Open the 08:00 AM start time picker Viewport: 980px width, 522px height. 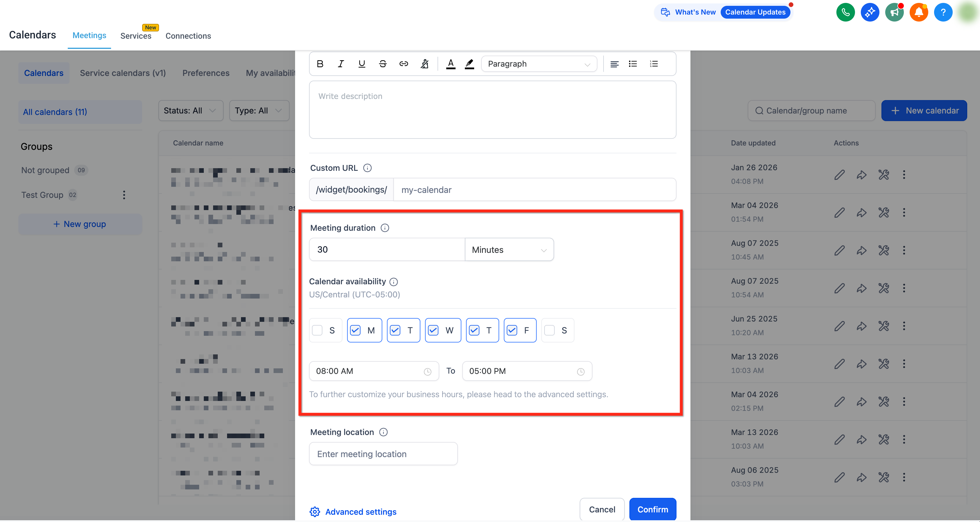(374, 371)
